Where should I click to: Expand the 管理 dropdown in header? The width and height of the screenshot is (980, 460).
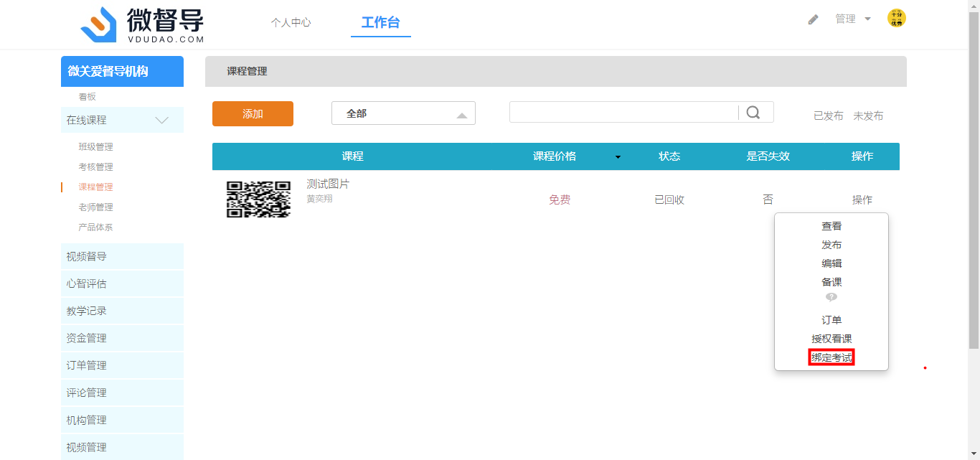(853, 19)
